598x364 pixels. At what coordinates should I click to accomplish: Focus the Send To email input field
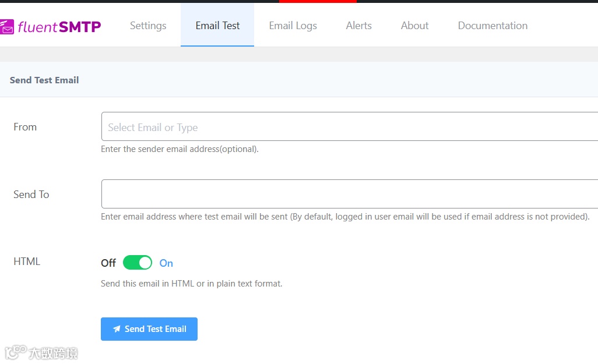point(350,194)
